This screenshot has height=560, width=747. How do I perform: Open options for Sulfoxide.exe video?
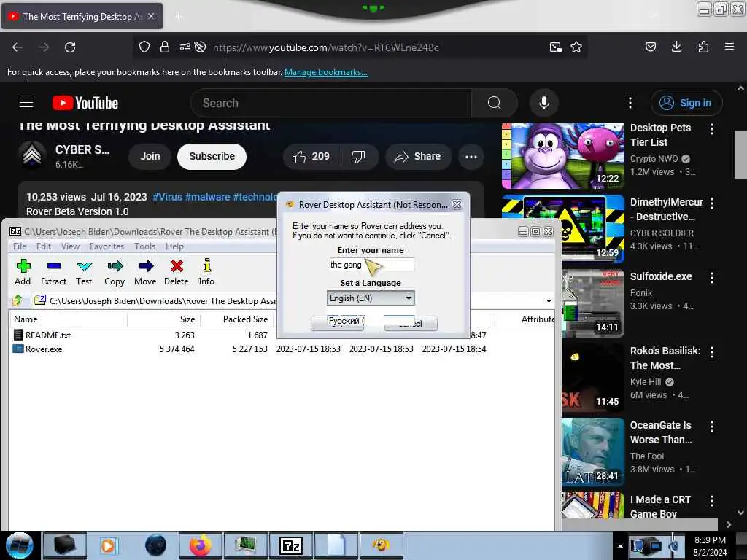coord(712,278)
